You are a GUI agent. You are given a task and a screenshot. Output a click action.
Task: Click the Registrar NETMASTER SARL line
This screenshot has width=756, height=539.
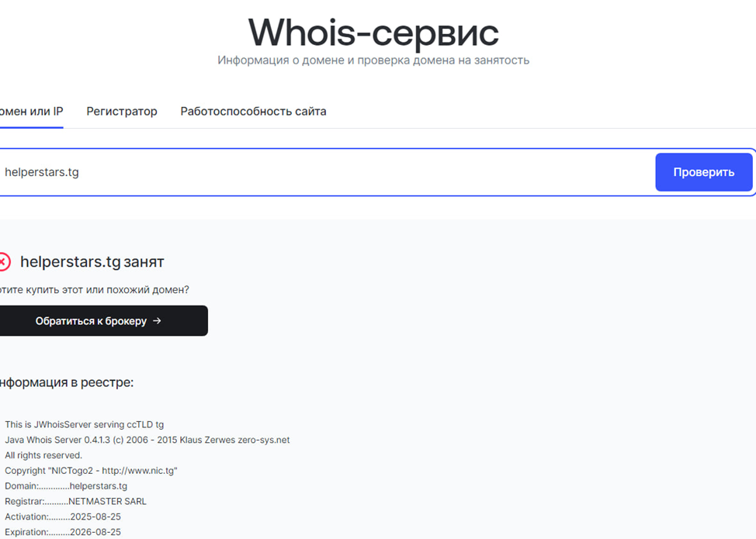coord(75,501)
